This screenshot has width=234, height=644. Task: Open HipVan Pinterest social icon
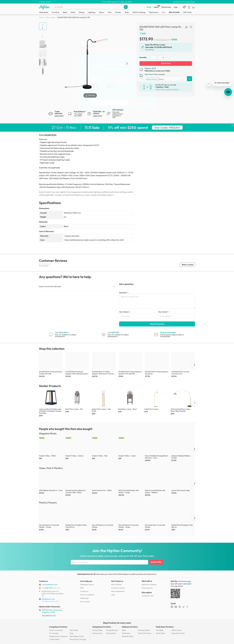pyautogui.click(x=180, y=607)
